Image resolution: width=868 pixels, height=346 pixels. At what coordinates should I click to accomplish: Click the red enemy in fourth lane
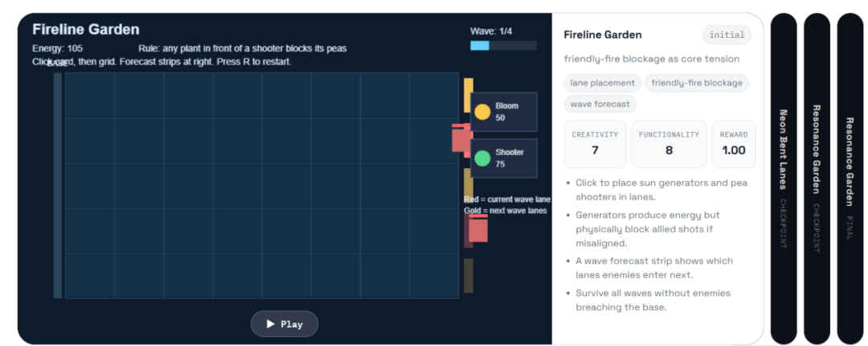coord(478,230)
